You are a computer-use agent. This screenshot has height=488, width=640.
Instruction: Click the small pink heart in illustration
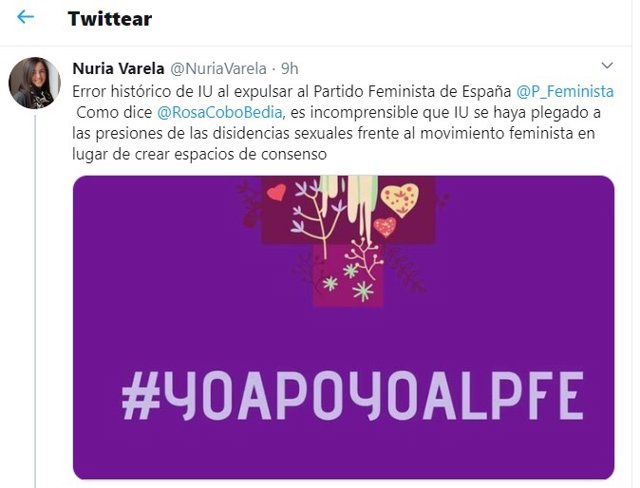[385, 227]
